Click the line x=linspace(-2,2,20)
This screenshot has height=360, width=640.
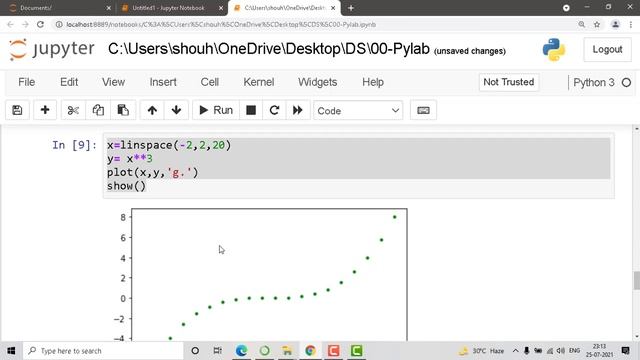click(x=169, y=145)
